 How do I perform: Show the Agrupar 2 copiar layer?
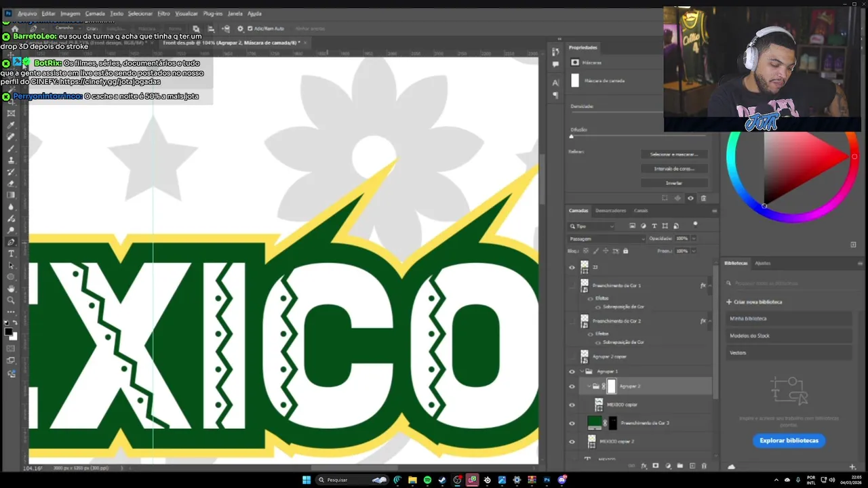pos(572,356)
